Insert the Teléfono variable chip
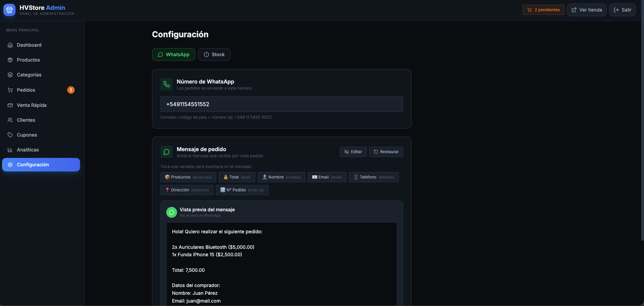This screenshot has height=306, width=644. point(374,177)
